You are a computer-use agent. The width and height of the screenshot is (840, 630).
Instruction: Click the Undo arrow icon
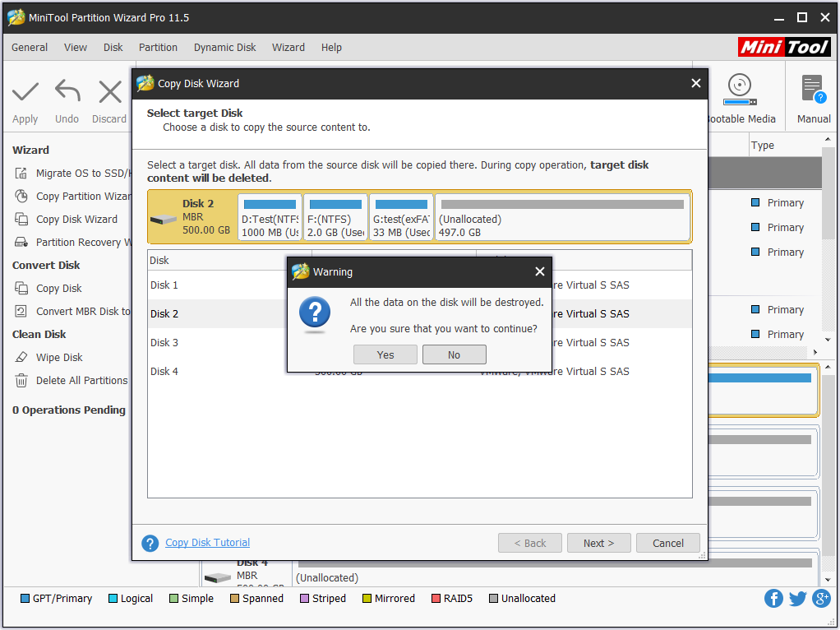click(x=67, y=90)
